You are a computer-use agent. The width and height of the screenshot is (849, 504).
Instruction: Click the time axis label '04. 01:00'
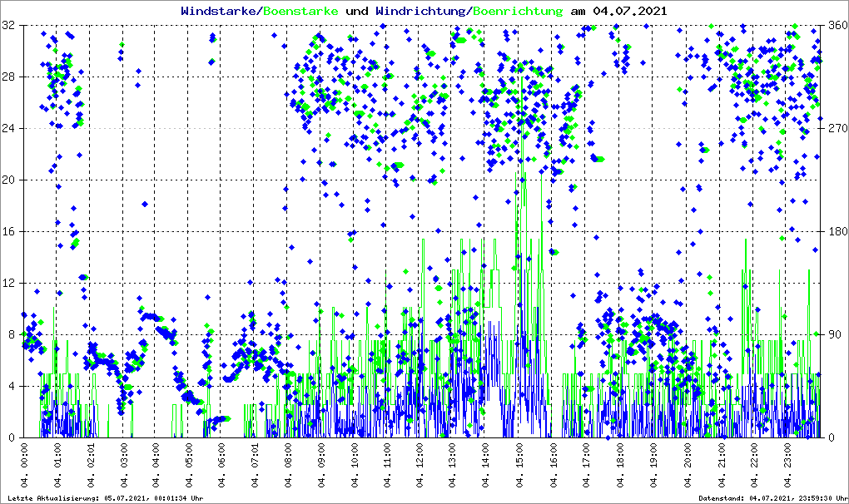57,465
